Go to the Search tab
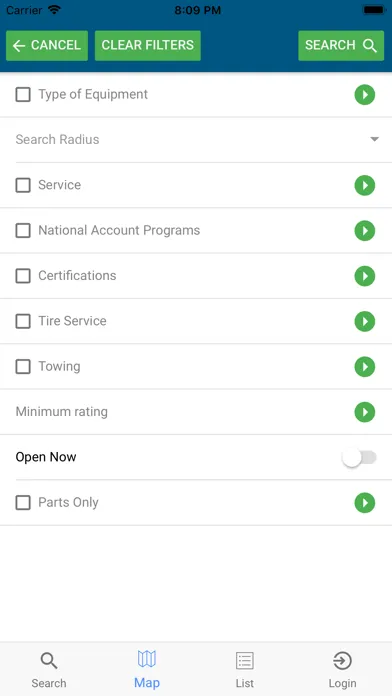This screenshot has height=696, width=392. click(49, 670)
